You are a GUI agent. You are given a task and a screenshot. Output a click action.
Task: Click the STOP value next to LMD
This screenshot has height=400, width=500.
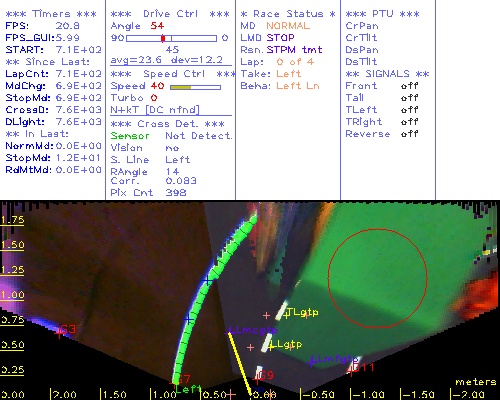click(x=280, y=38)
